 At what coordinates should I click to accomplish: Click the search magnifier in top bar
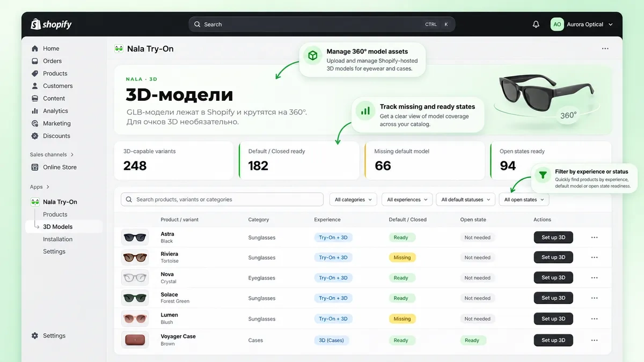click(197, 24)
